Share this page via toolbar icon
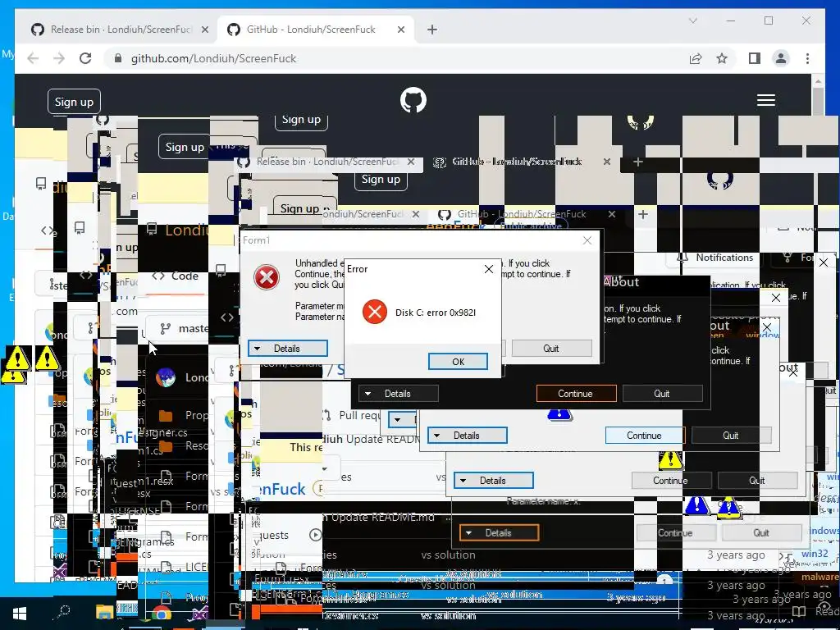840x630 pixels. point(696,58)
